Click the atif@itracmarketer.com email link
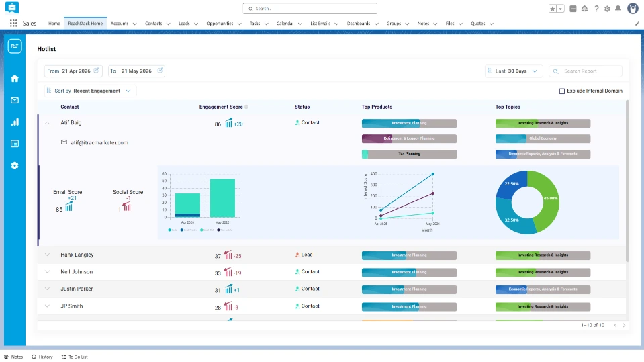Screen dimensions: 644x362 tap(99, 142)
